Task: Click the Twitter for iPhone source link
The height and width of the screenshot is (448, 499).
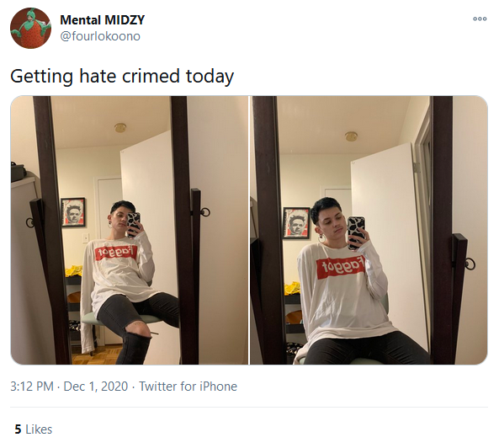Action: (x=188, y=387)
